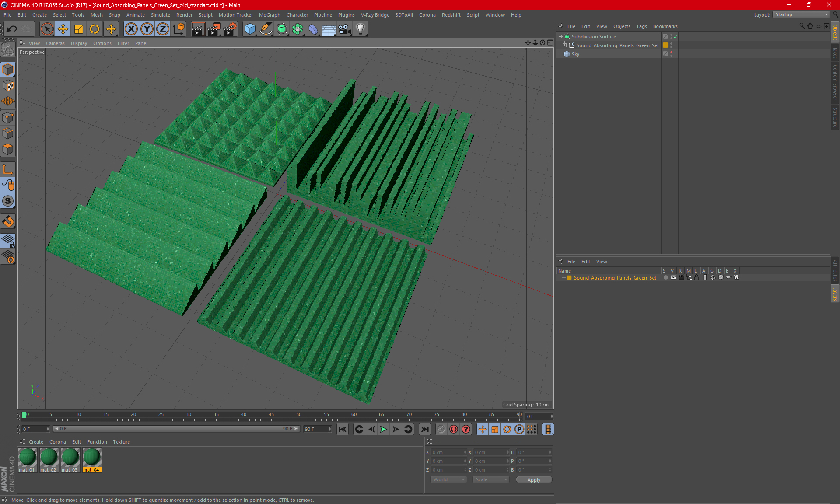The height and width of the screenshot is (504, 840).
Task: Switch to Polygons mode
Action: point(8,149)
